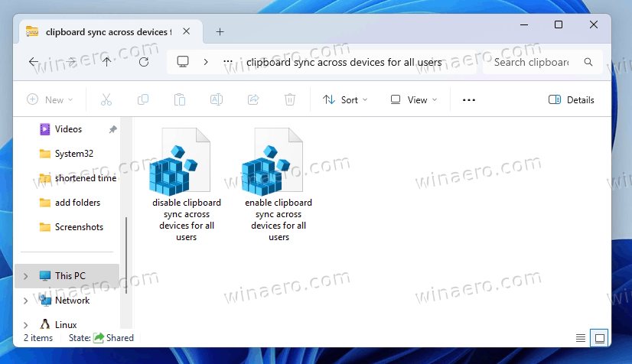The image size is (632, 364).
Task: Show hidden path via address bar ellipsis
Action: point(228,62)
